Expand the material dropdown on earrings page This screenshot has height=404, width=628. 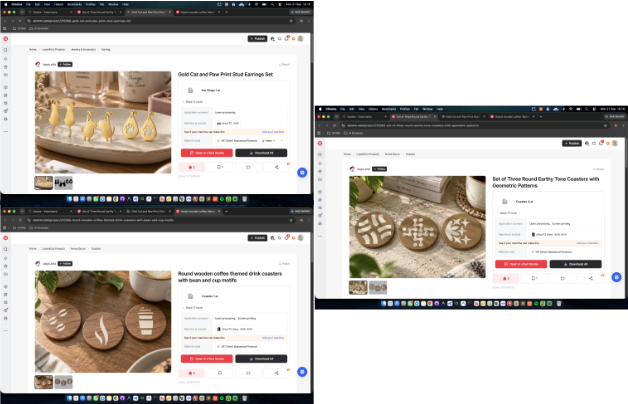click(x=282, y=141)
